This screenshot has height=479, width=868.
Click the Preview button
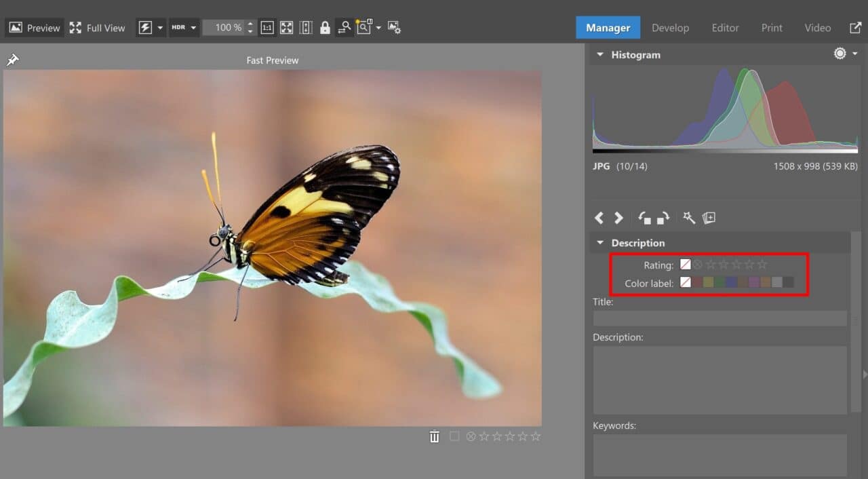coord(34,27)
